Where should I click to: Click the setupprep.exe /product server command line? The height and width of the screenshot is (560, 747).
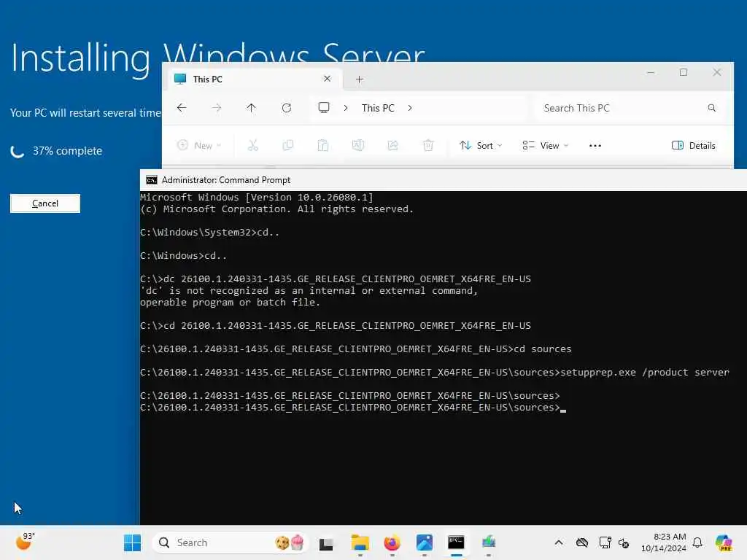coord(435,373)
